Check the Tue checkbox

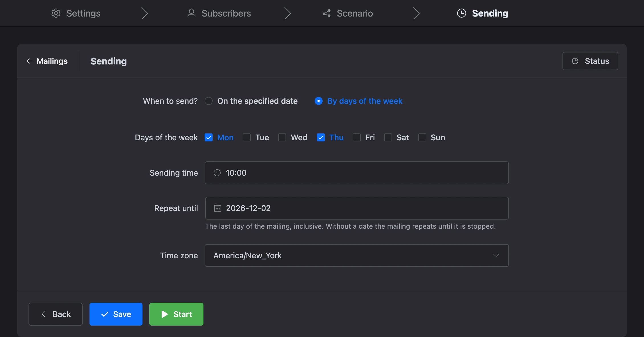247,137
